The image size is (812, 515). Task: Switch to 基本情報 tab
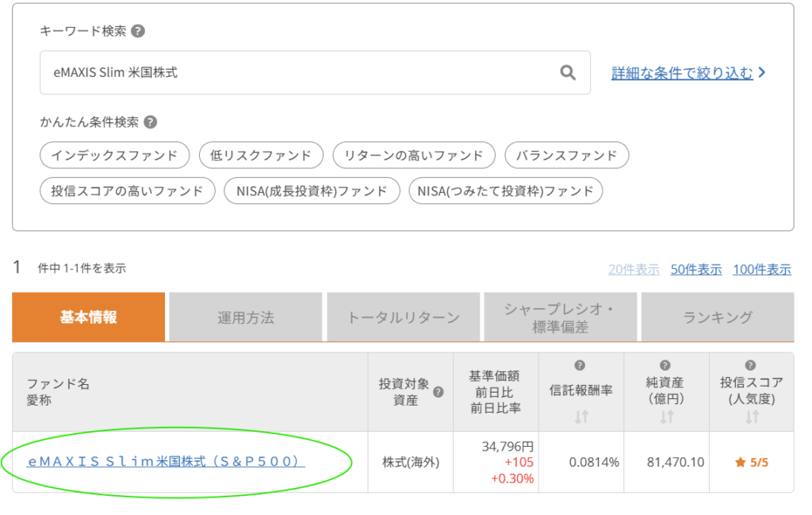[x=89, y=317]
